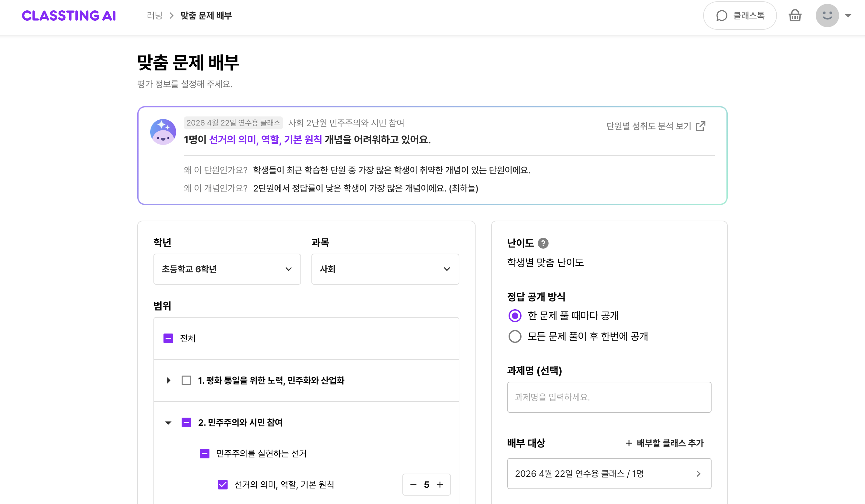Open the 학년 dropdown 초등학교 6학년
The height and width of the screenshot is (504, 865).
click(227, 269)
